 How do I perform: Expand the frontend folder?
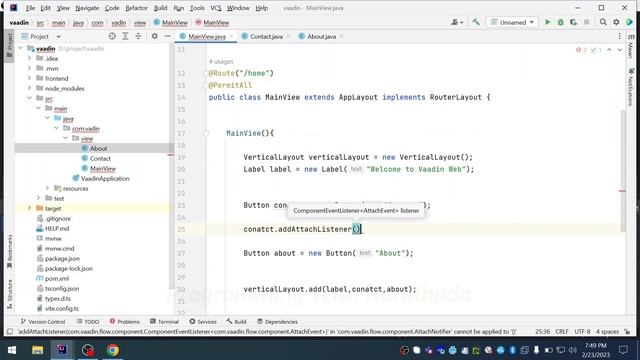[x=29, y=78]
